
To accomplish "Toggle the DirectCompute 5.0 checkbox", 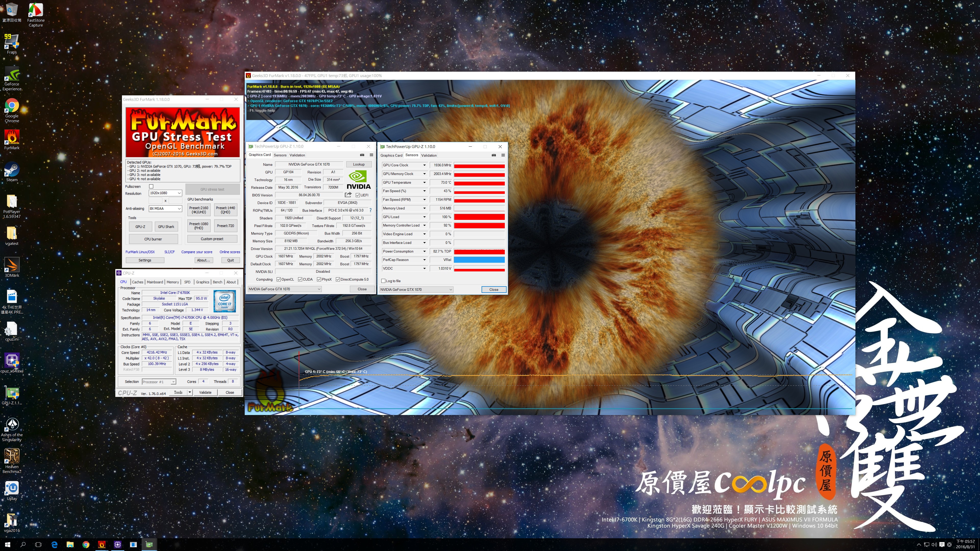I will pyautogui.click(x=338, y=280).
